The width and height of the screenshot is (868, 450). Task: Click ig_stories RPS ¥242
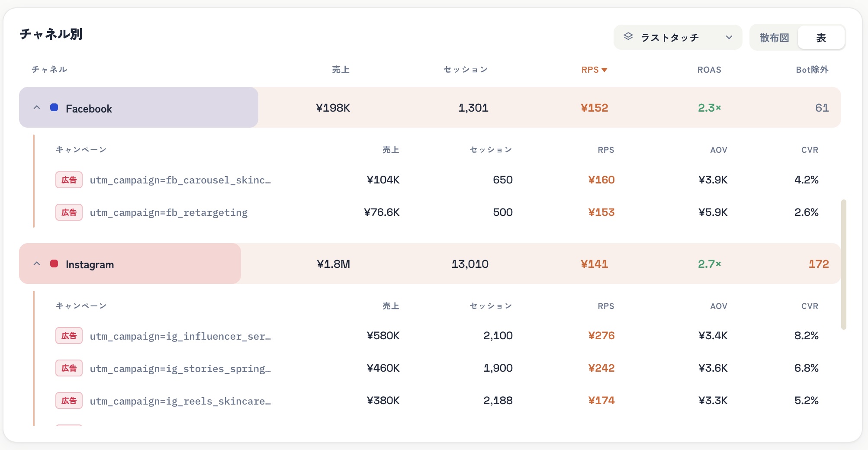click(x=601, y=368)
